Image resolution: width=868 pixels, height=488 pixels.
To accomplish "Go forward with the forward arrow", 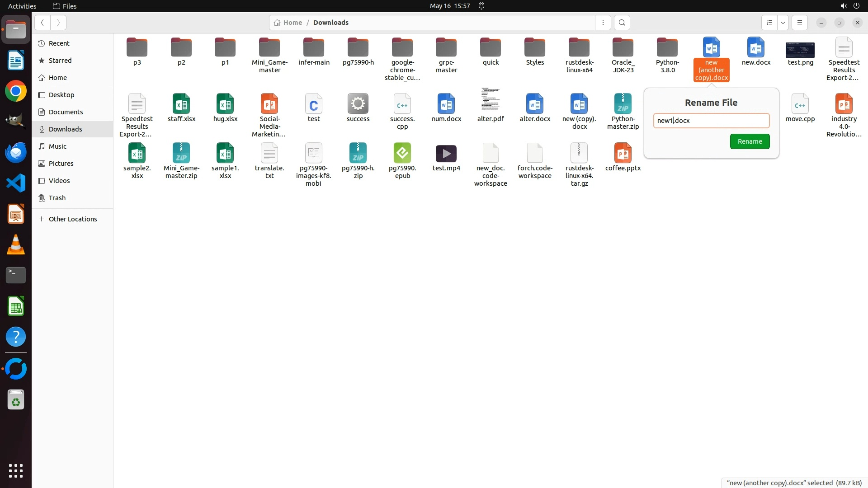I will [58, 23].
